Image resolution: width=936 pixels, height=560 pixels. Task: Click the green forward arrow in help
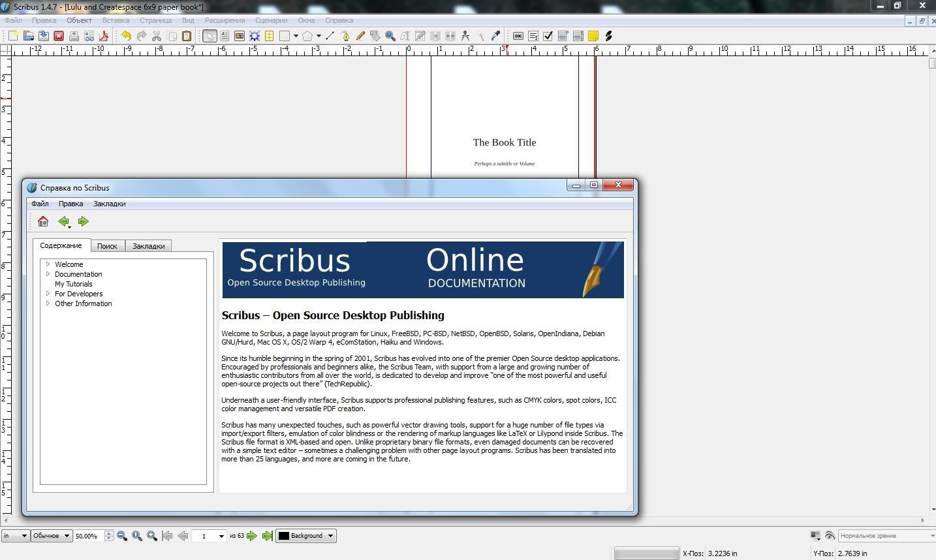click(x=83, y=221)
